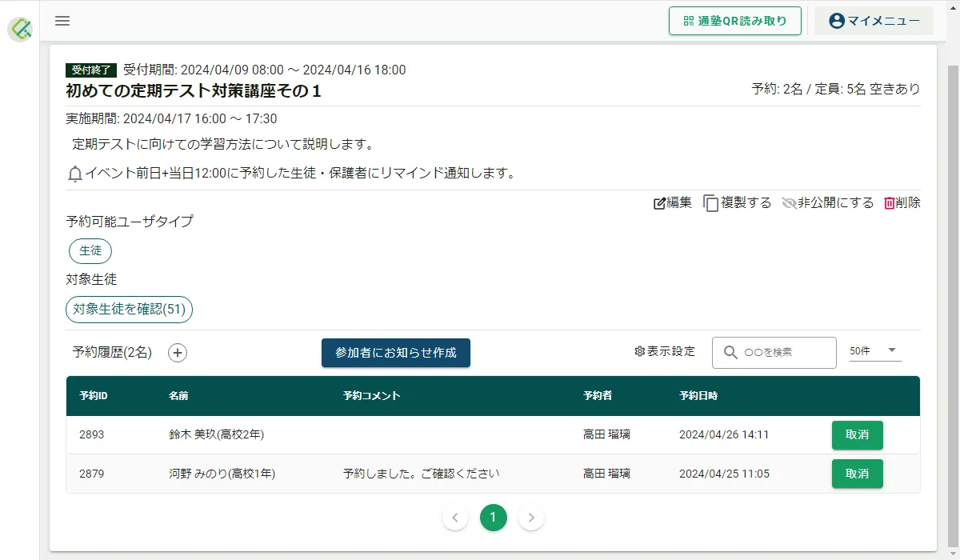This screenshot has height=560, width=960.
Task: Click the 受付終了 status badge
Action: (91, 70)
